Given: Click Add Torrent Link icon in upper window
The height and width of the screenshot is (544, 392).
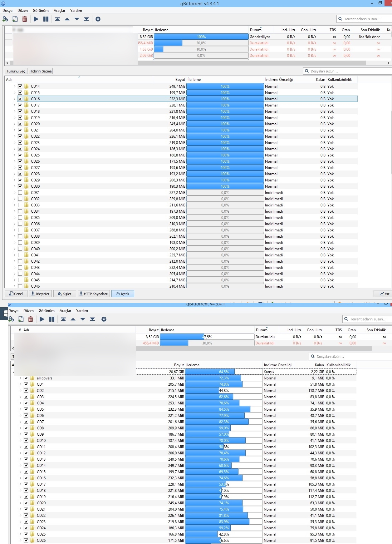Looking at the screenshot, I should pos(5,19).
